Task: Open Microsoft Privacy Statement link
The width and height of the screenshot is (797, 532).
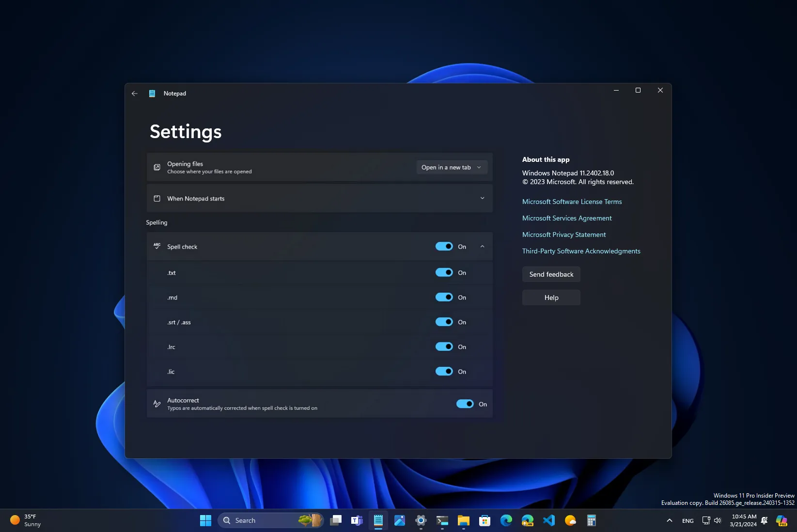Action: pos(564,235)
